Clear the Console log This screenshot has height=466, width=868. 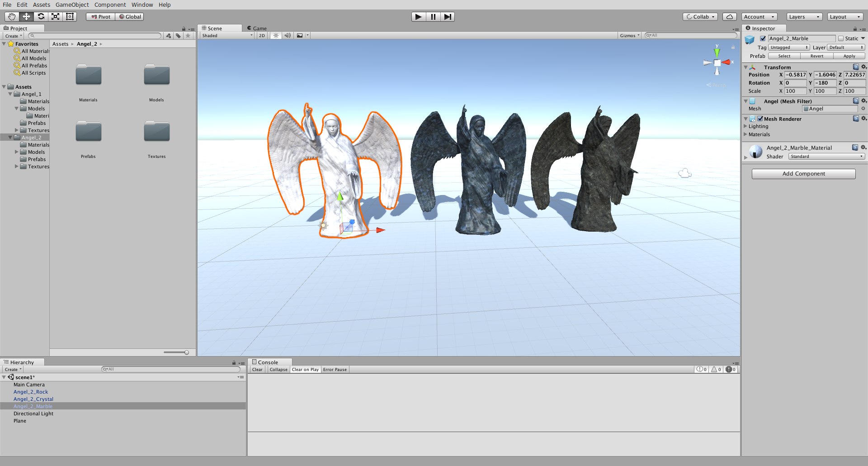tap(257, 370)
